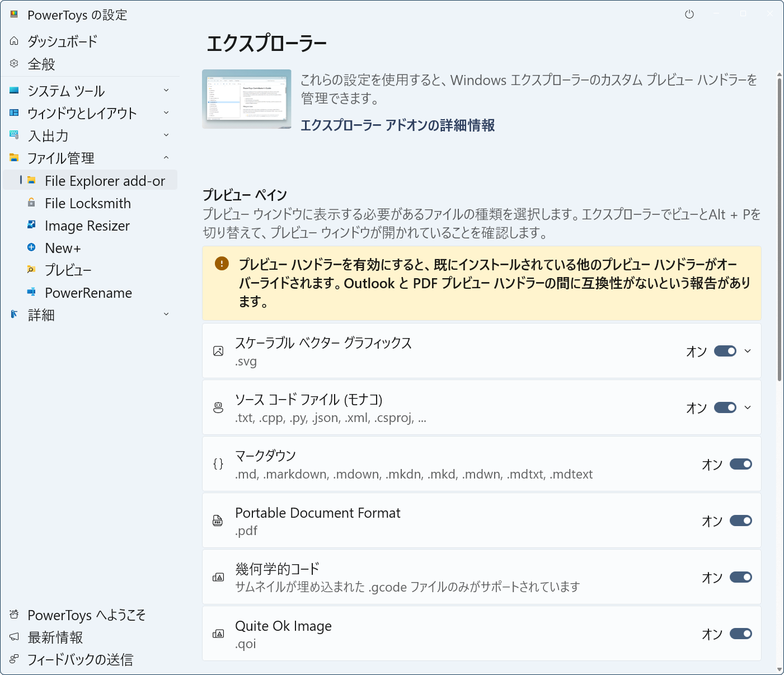
Task: Maximize the PowerToys settings window
Action: [743, 14]
